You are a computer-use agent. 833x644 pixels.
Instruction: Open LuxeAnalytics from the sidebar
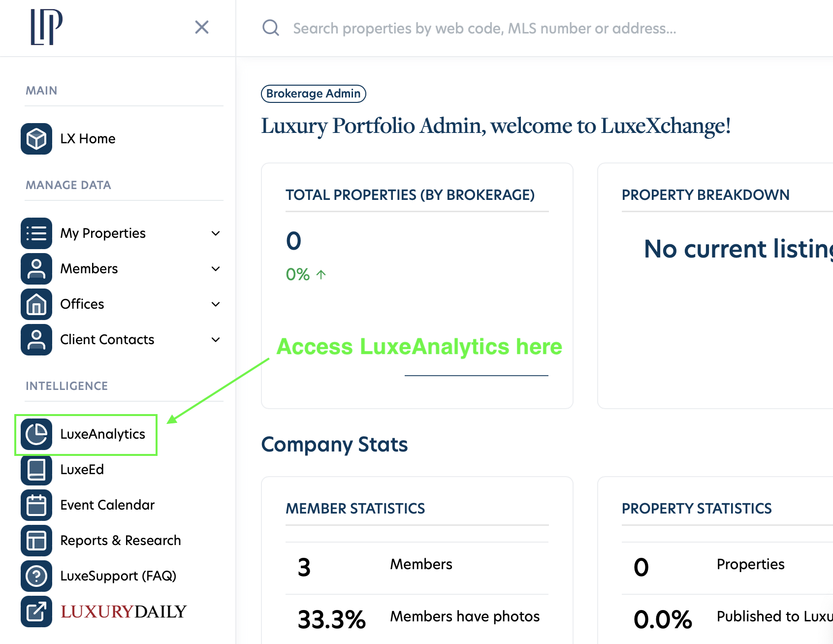103,434
